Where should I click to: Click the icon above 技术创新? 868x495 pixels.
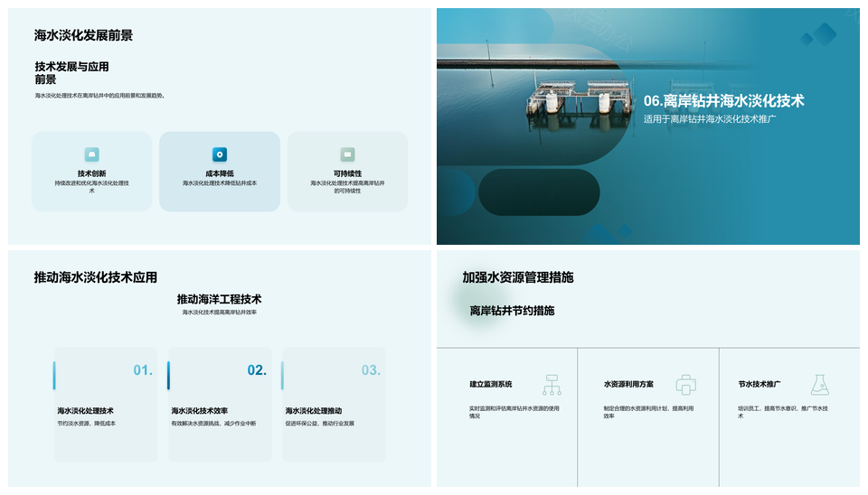pos(91,154)
